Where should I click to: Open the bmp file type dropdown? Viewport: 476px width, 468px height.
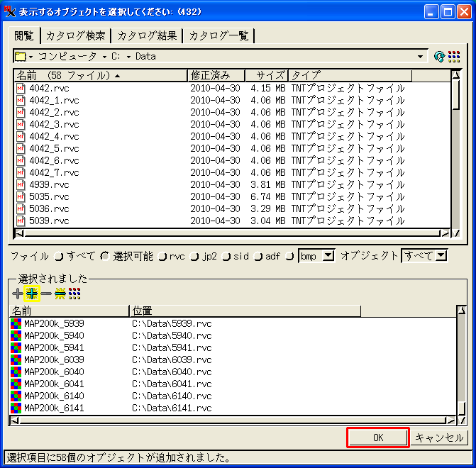(x=328, y=256)
